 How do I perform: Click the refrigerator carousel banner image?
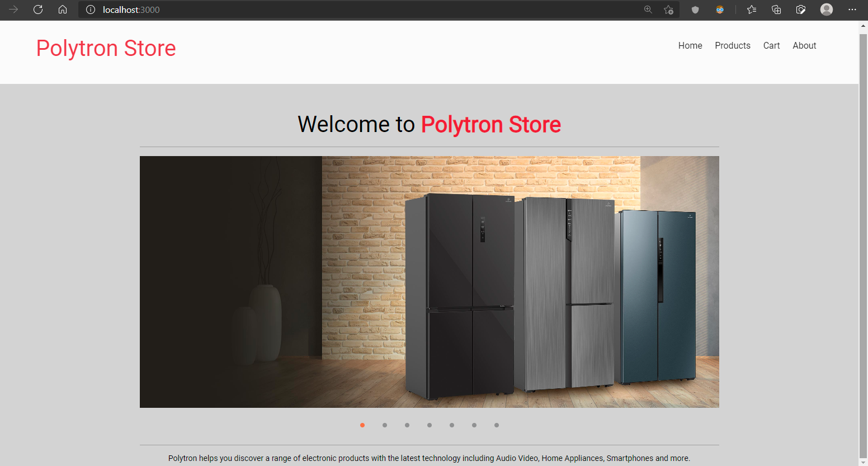pyautogui.click(x=429, y=281)
